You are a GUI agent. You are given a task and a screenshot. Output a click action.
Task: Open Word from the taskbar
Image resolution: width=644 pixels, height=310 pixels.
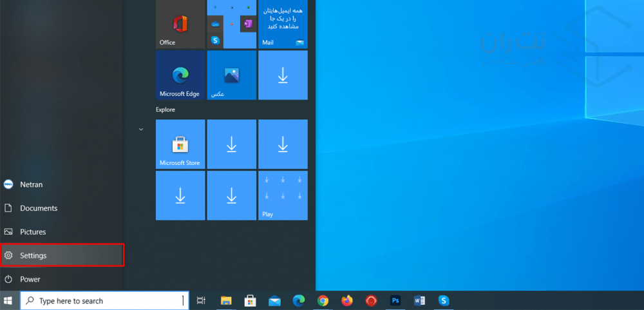pos(420,300)
